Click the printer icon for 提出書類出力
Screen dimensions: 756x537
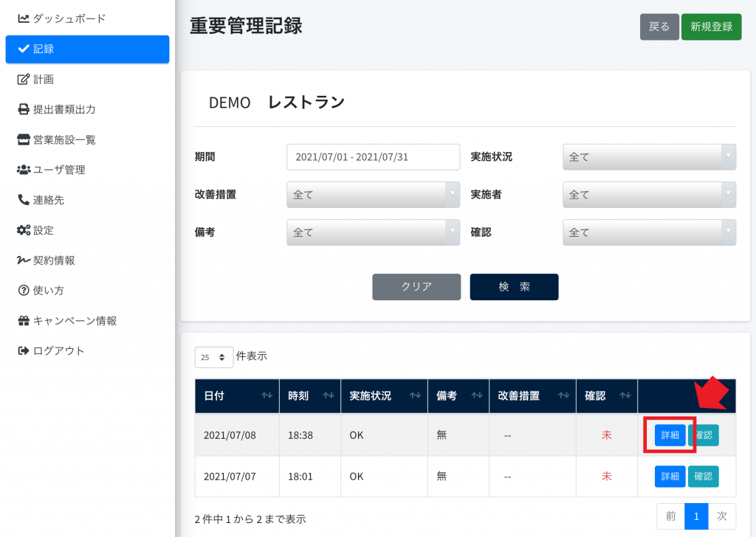click(24, 109)
